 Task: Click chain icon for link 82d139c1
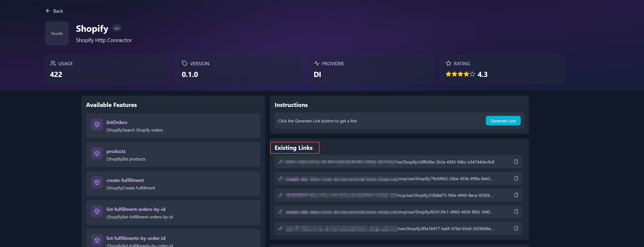[280, 212]
